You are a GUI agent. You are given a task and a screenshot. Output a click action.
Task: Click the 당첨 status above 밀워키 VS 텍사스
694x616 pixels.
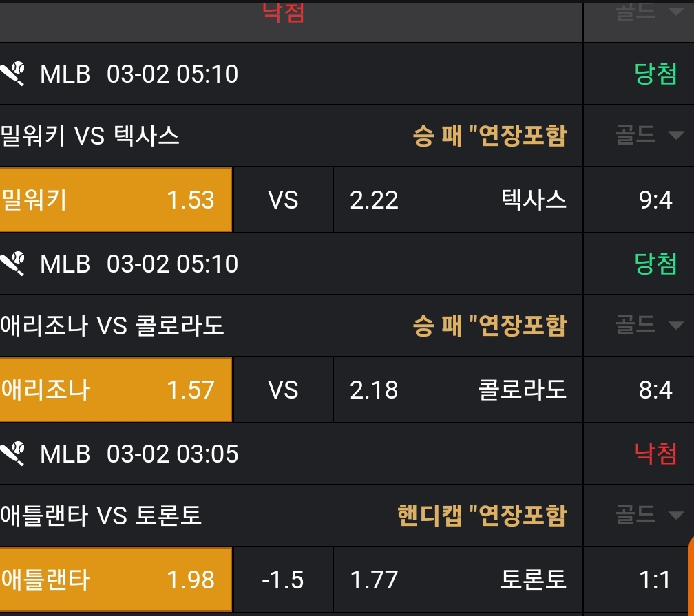coord(655,74)
